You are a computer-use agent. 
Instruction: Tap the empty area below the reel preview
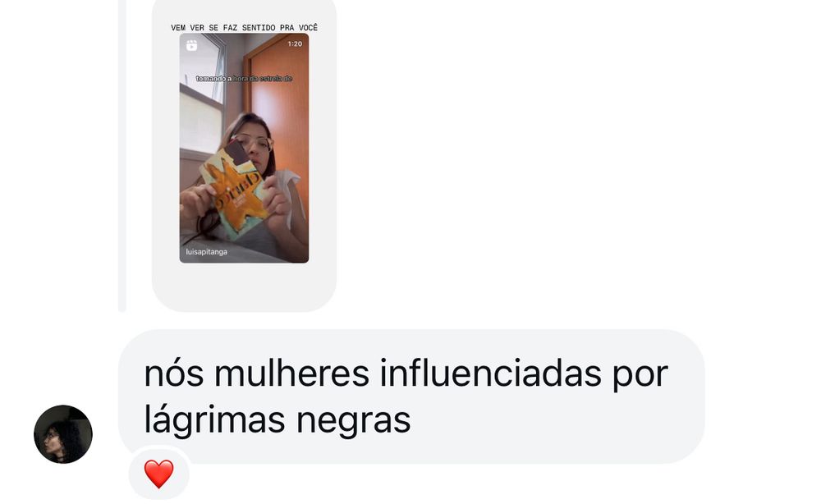click(244, 286)
